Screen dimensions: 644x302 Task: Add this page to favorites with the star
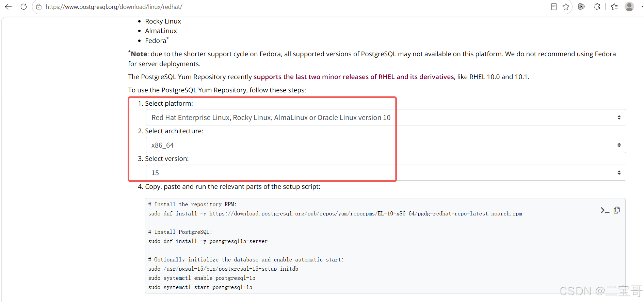pos(566,7)
